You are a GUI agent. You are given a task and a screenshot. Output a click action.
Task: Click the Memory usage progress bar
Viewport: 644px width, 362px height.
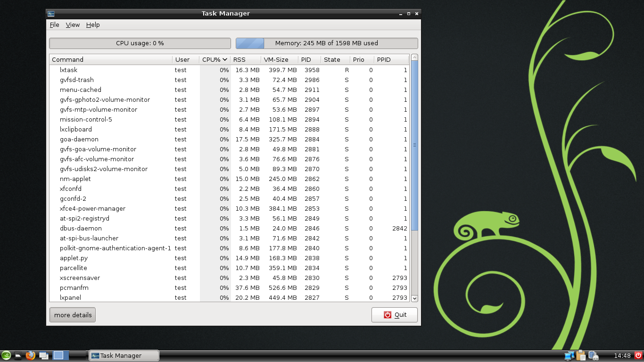[x=327, y=43]
